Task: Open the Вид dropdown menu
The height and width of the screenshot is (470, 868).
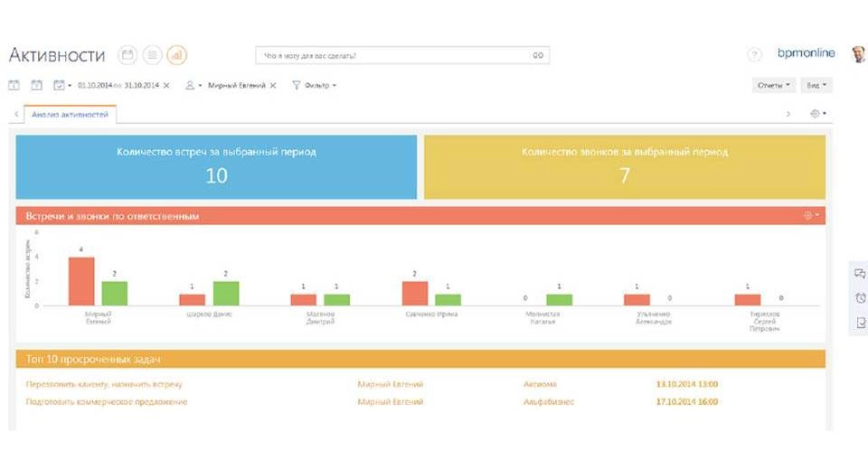Action: (x=816, y=86)
